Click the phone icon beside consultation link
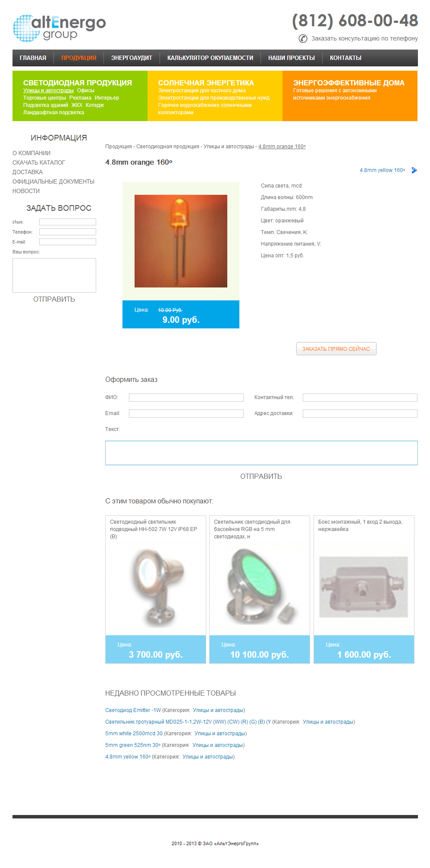Screen dimensions: 430x868 [x=303, y=39]
